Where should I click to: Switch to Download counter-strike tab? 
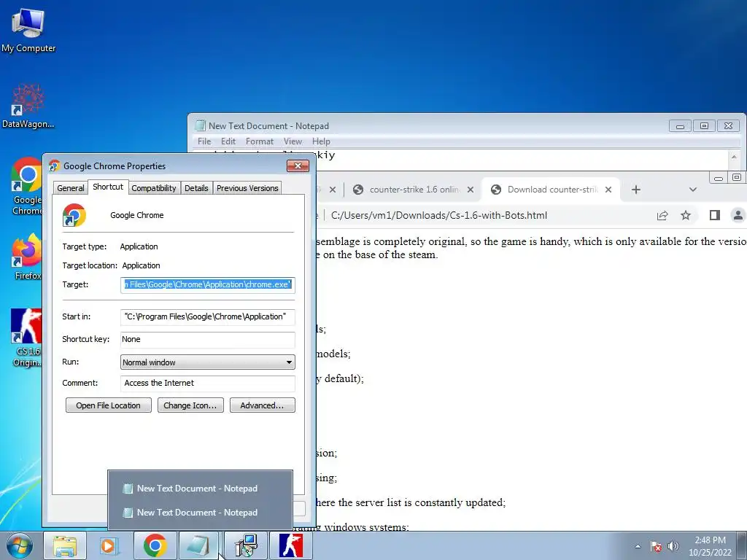coord(551,190)
